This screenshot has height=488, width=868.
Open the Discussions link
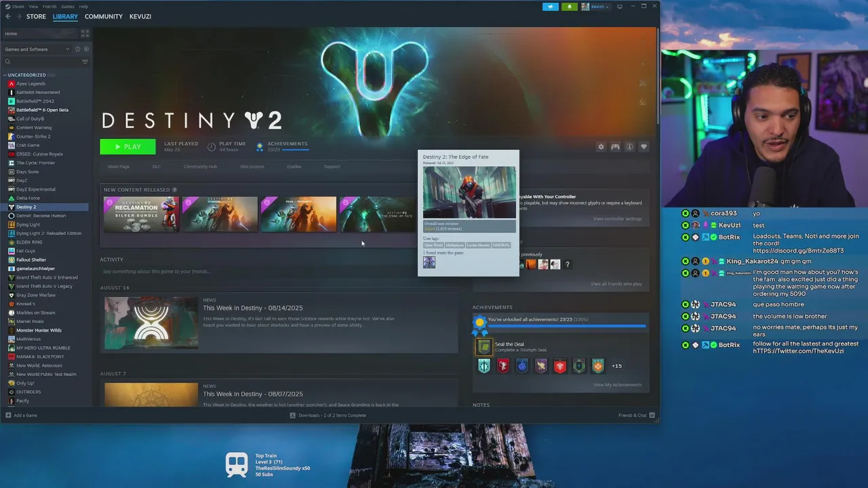tap(252, 167)
